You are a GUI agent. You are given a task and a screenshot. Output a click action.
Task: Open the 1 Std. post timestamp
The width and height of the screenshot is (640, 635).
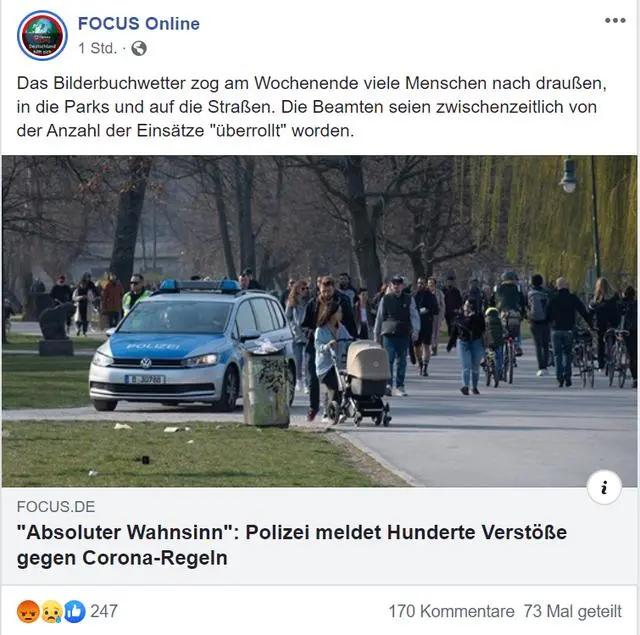coord(97,48)
